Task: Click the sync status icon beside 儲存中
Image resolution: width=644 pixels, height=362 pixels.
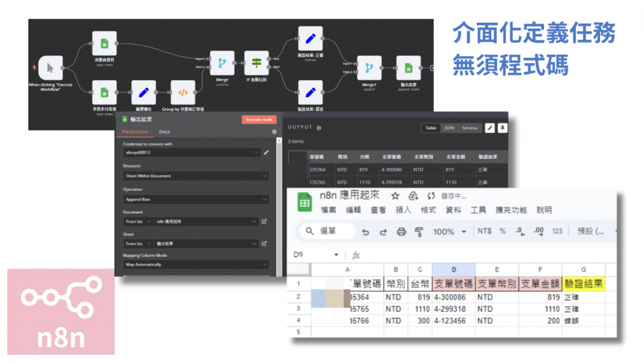Action: 431,196
